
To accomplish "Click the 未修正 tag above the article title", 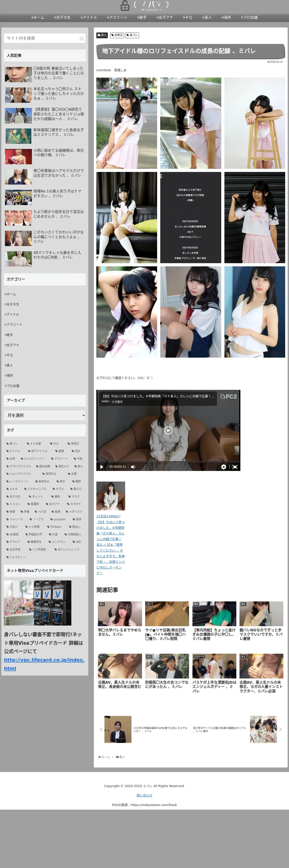I will point(117,35).
